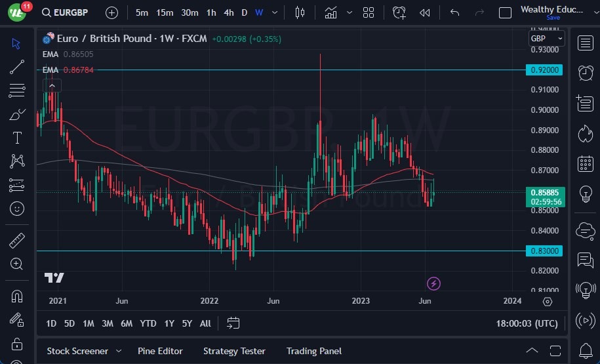Open the private chats panel
Screen dimensions: 600x364
click(x=586, y=260)
